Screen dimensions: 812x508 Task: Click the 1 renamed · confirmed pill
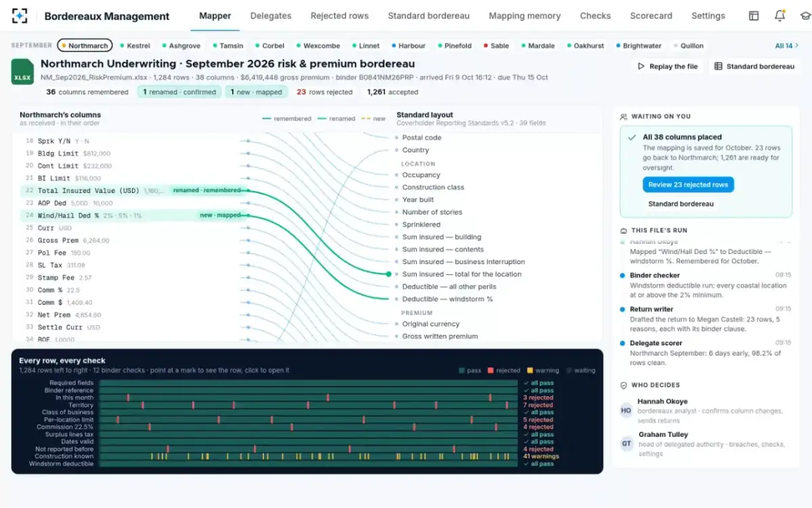pyautogui.click(x=179, y=91)
